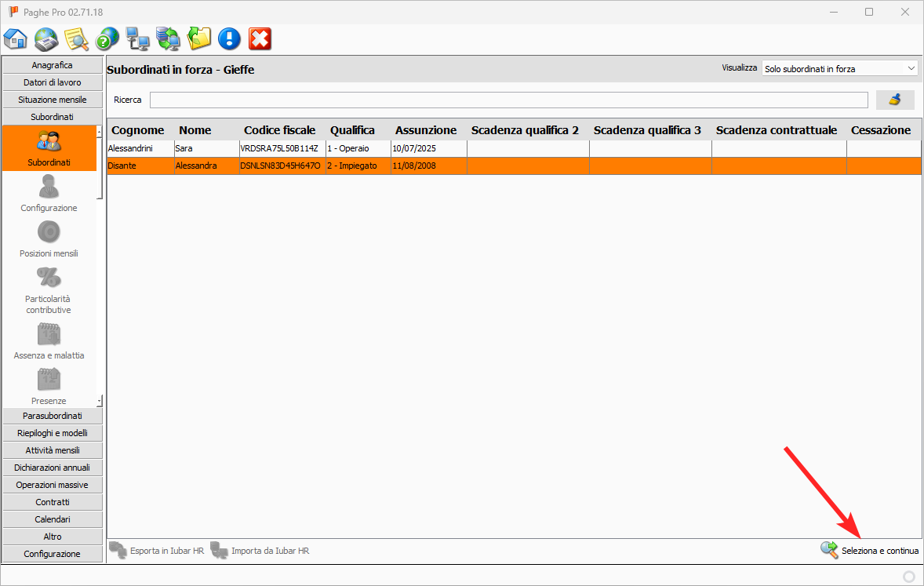924x586 pixels.
Task: Click the note with magnifier icon
Action: (x=77, y=38)
